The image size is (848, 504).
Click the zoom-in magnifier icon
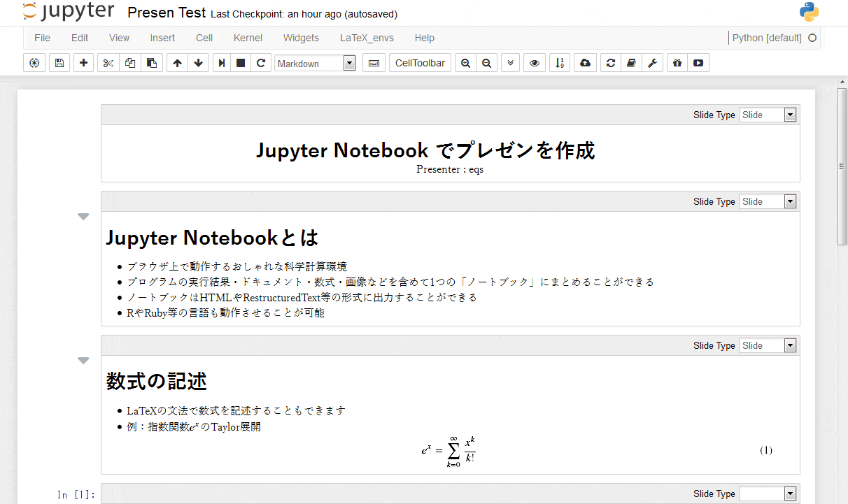click(466, 63)
